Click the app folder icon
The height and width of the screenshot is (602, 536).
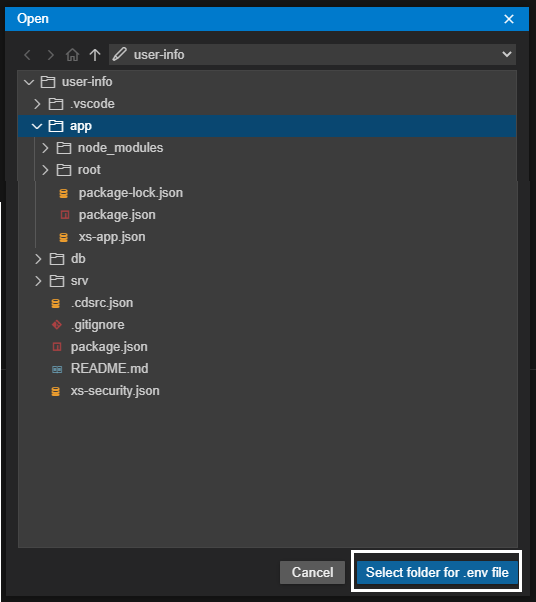pyautogui.click(x=56, y=126)
